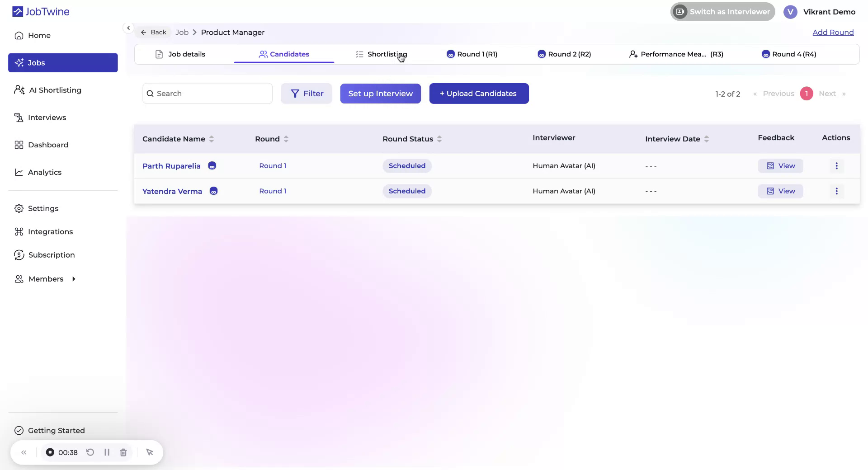Open actions menu for Yatendra Verma
This screenshot has width=868, height=470.
point(836,191)
